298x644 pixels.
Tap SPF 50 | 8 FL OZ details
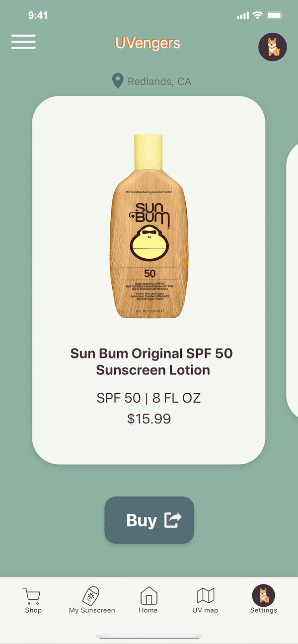coord(149,398)
